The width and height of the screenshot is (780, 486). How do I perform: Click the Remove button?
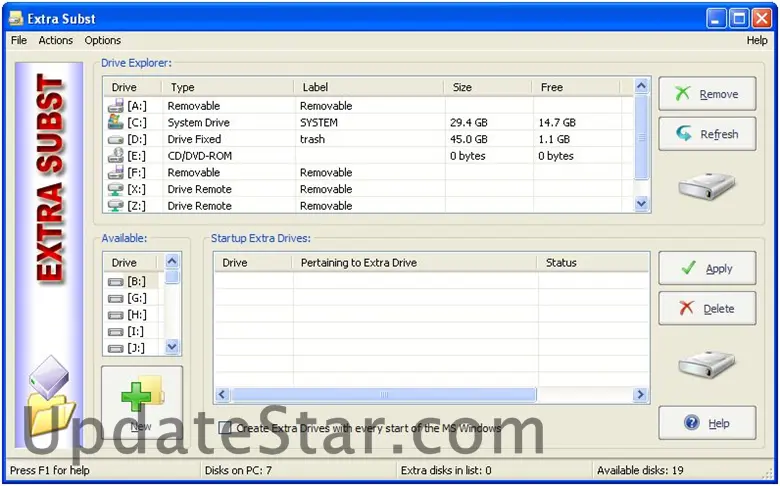[x=707, y=94]
